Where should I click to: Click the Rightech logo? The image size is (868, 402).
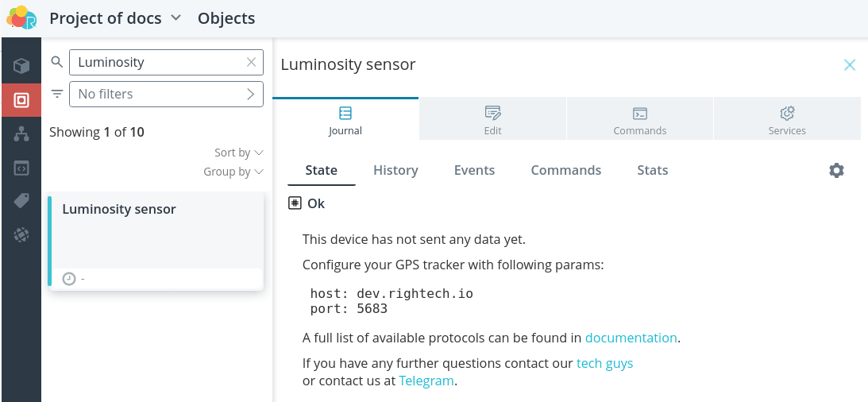coord(21,17)
